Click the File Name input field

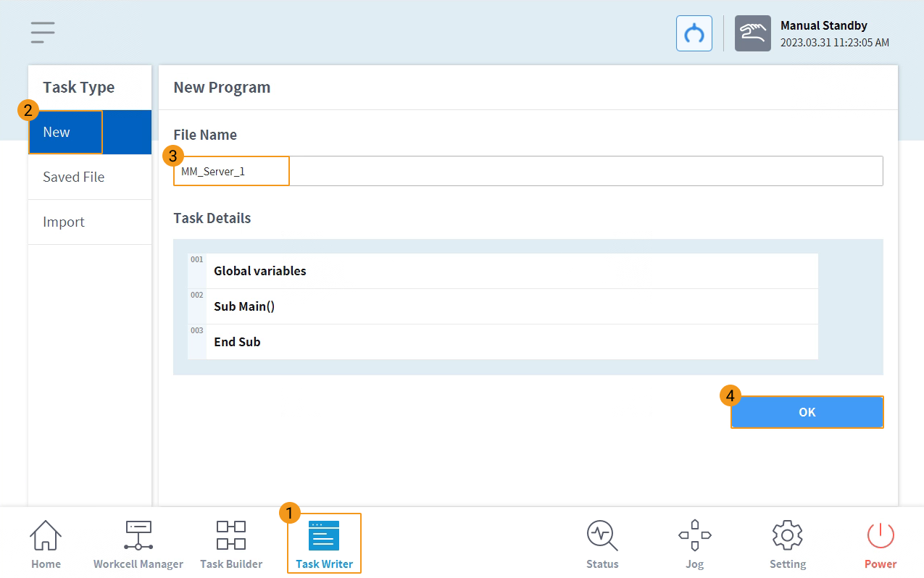point(528,172)
